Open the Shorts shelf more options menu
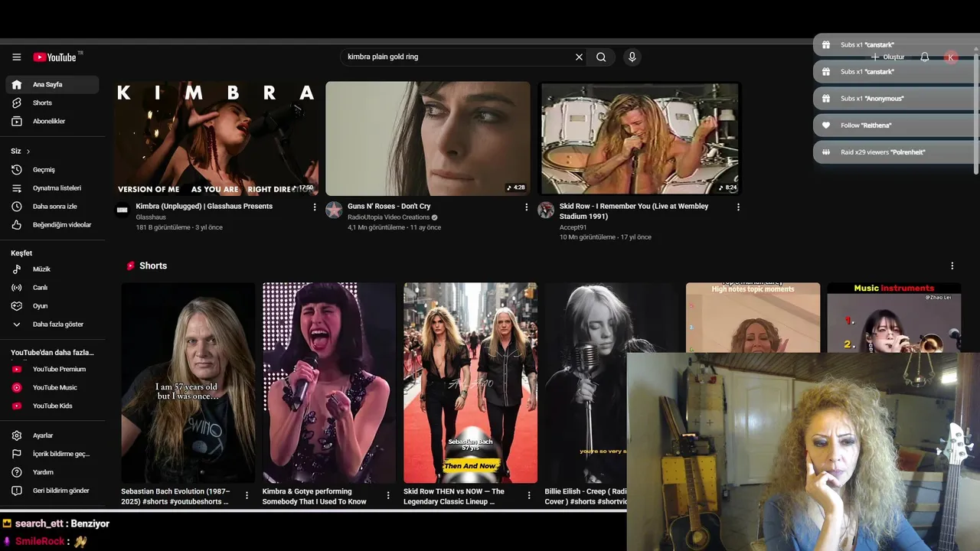The height and width of the screenshot is (551, 980). point(952,266)
